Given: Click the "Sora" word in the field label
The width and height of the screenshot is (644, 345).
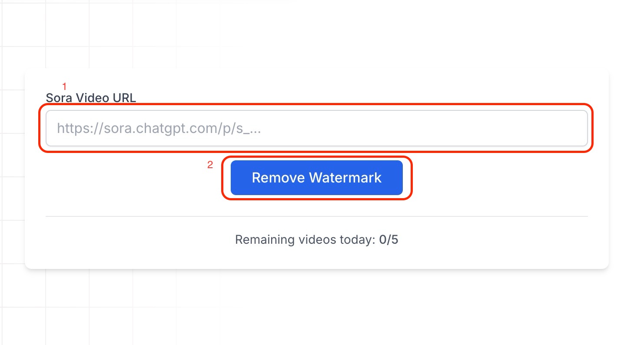Looking at the screenshot, I should coord(59,98).
